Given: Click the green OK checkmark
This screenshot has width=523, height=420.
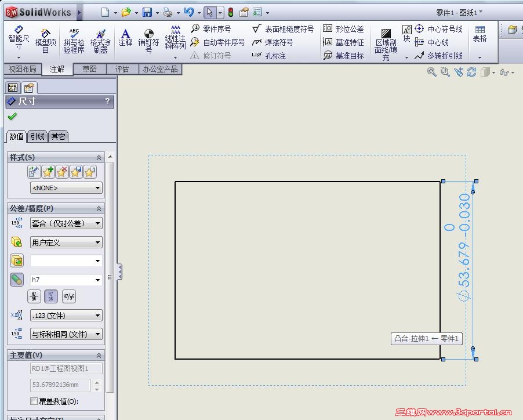Looking at the screenshot, I should (x=12, y=117).
